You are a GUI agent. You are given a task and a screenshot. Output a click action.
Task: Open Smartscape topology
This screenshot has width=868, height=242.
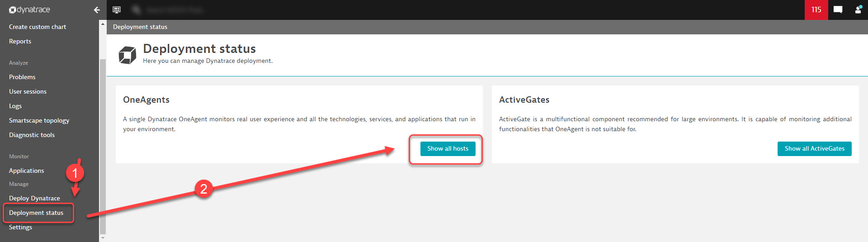coord(39,121)
